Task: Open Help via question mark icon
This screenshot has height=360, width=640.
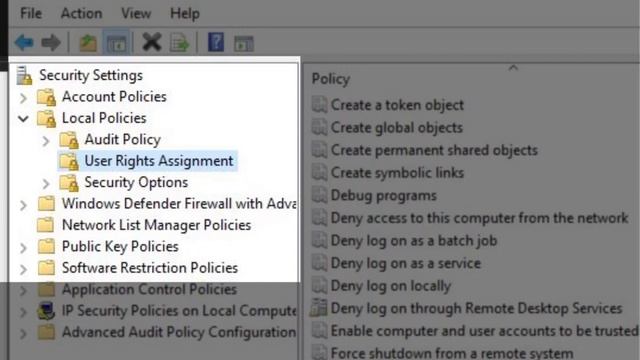Action: 216,42
